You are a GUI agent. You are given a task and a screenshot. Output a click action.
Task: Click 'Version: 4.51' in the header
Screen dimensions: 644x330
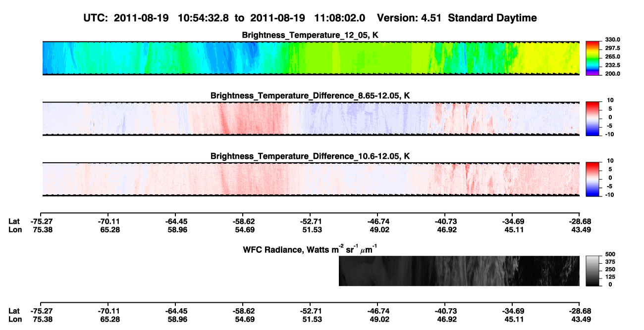pos(409,18)
